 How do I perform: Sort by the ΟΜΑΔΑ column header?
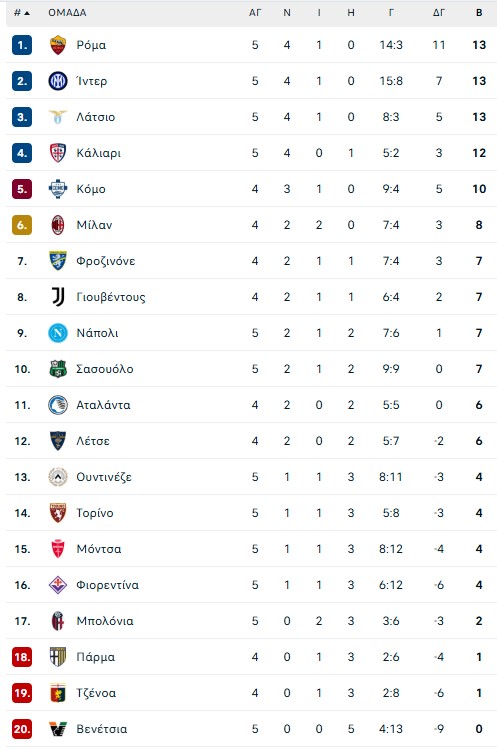tap(67, 13)
